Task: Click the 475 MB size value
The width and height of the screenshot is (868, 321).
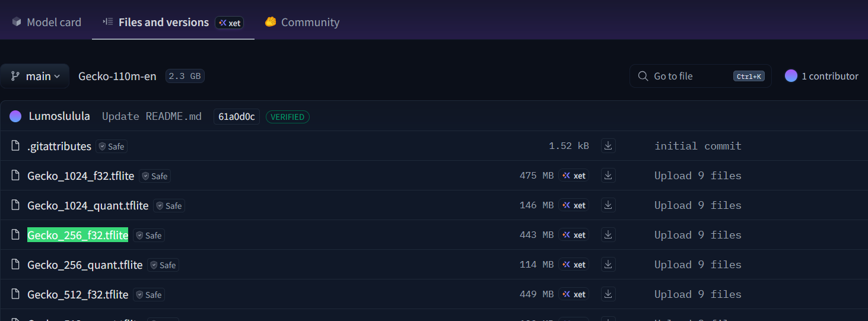Action: click(x=536, y=176)
